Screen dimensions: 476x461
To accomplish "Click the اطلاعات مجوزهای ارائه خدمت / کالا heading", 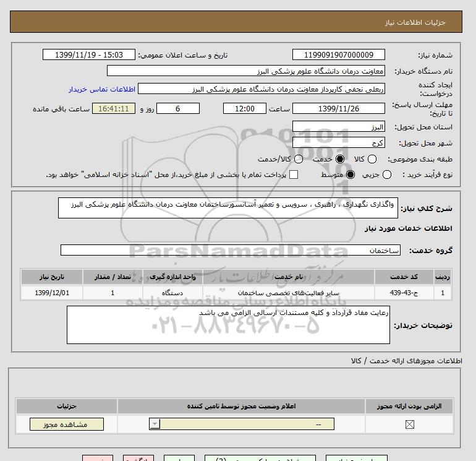I will tap(406, 361).
